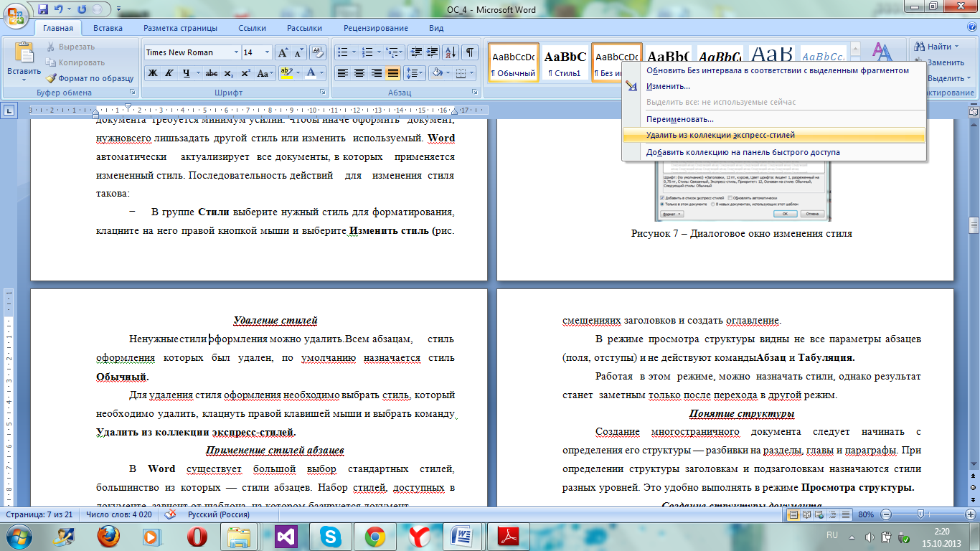Apply superscript formatting (x²)
Image resolution: width=980 pixels, height=551 pixels.
click(x=245, y=73)
